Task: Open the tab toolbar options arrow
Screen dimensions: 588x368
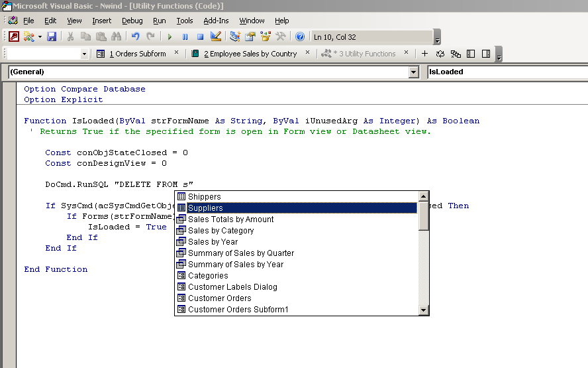Action: click(499, 54)
